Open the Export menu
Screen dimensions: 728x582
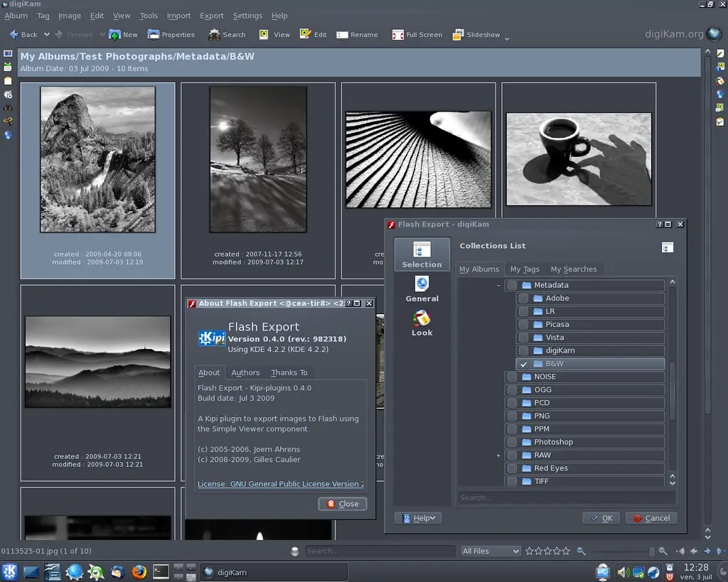pyautogui.click(x=211, y=16)
